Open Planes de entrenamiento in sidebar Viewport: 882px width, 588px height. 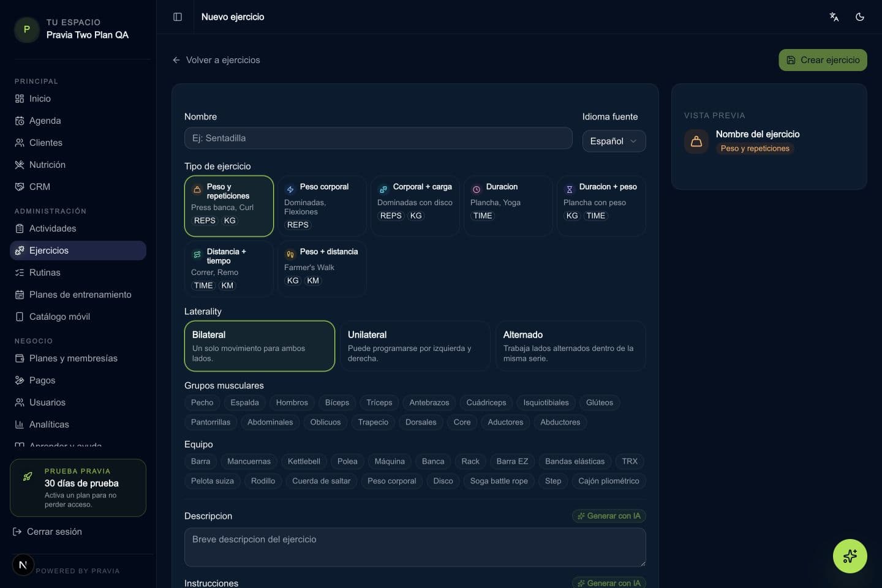point(78,295)
